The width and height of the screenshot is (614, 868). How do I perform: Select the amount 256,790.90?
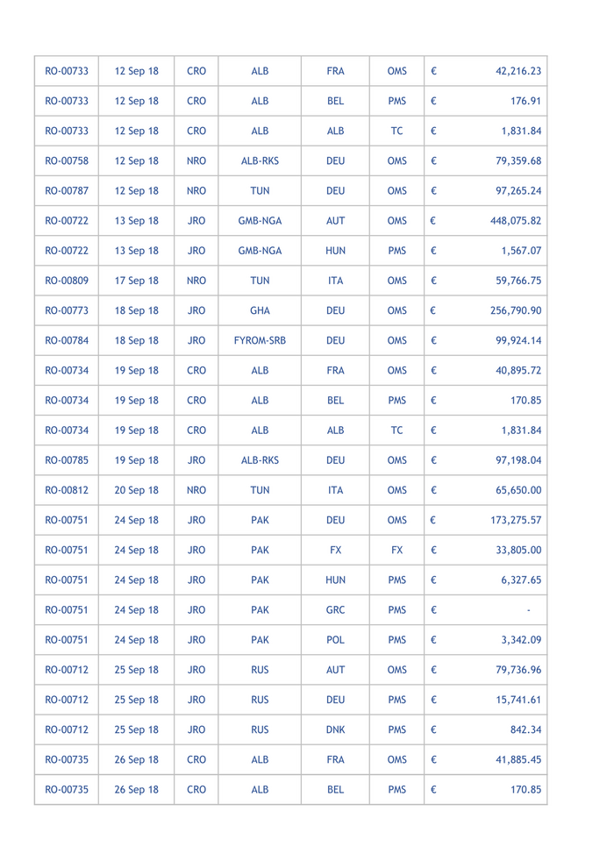pos(515,310)
